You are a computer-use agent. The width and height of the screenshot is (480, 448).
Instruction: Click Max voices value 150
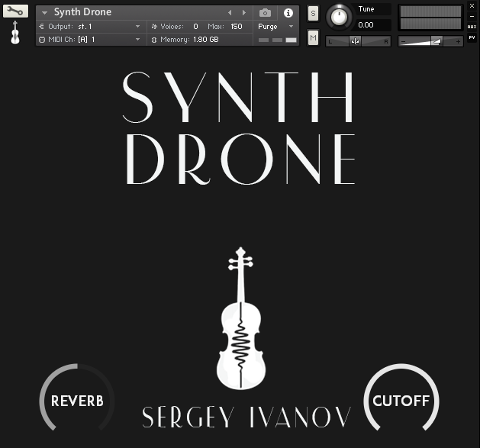(237, 27)
